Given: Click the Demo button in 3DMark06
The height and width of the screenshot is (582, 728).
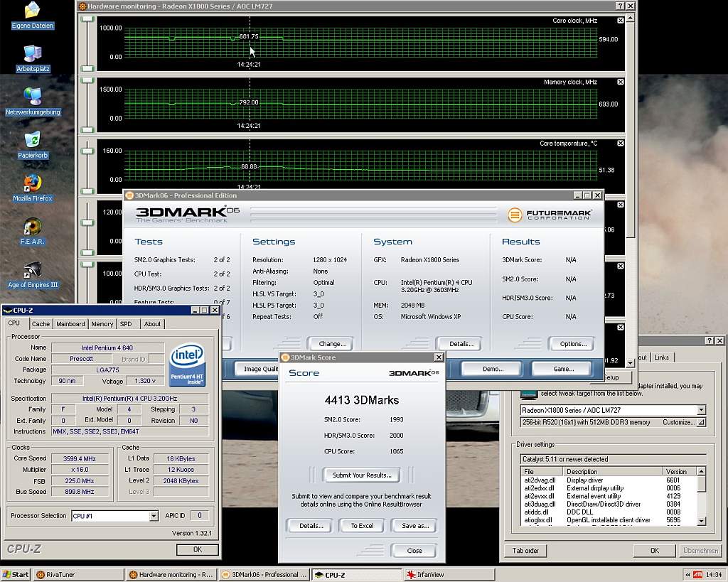Looking at the screenshot, I should [x=493, y=369].
